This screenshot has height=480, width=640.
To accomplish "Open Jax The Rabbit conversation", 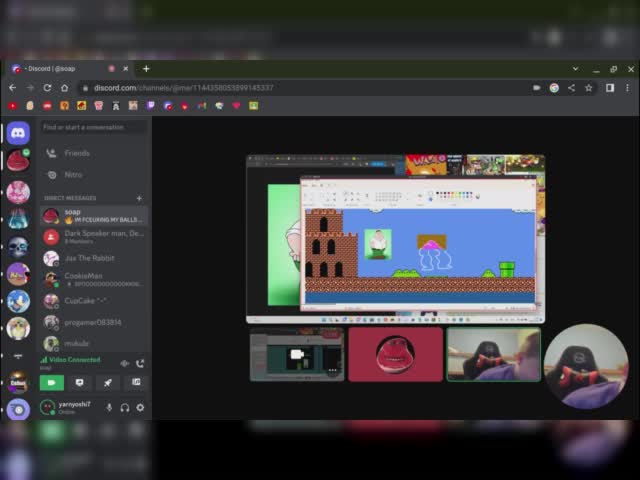I will pos(93,258).
